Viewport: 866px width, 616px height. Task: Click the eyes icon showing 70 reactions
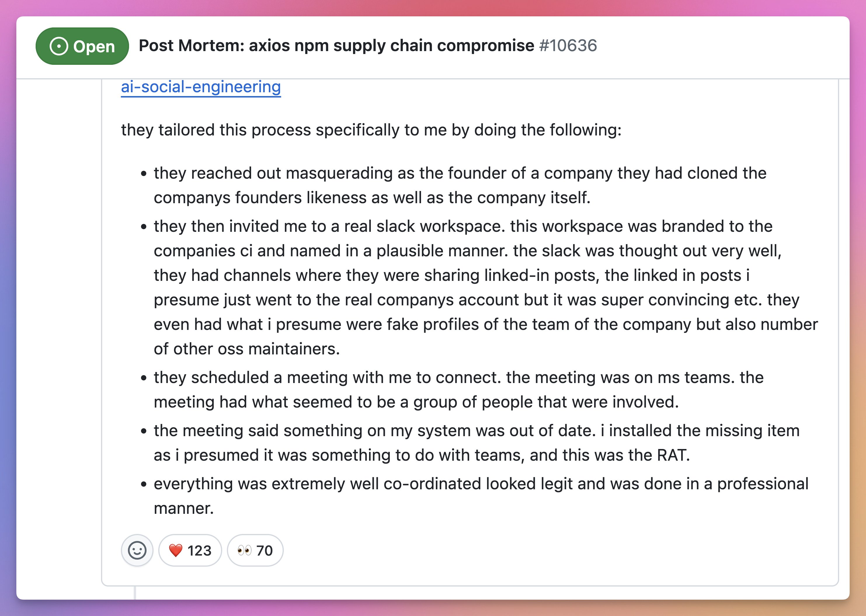pyautogui.click(x=255, y=550)
